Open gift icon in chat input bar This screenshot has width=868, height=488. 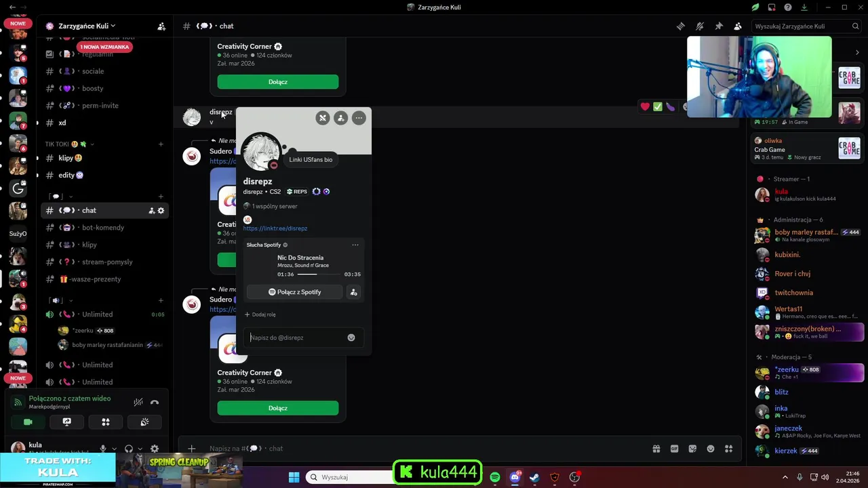point(656,449)
